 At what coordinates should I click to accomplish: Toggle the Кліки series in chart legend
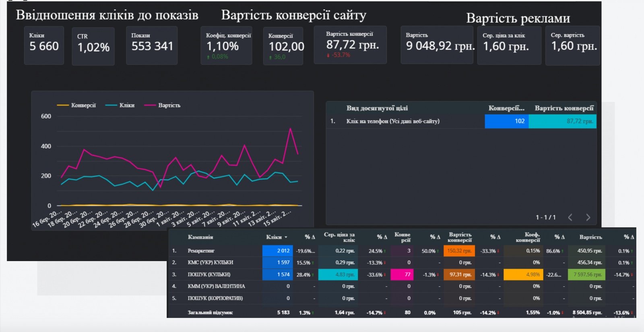120,105
